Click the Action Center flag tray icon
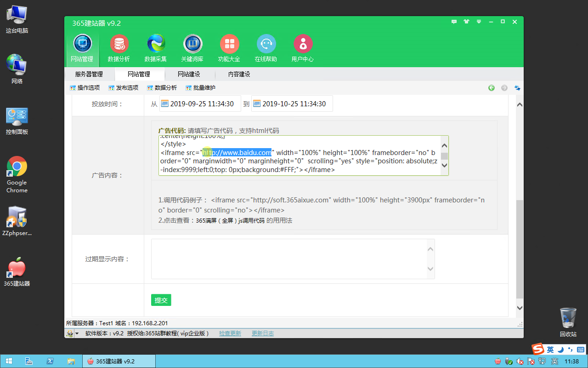588x368 pixels. pyautogui.click(x=531, y=362)
